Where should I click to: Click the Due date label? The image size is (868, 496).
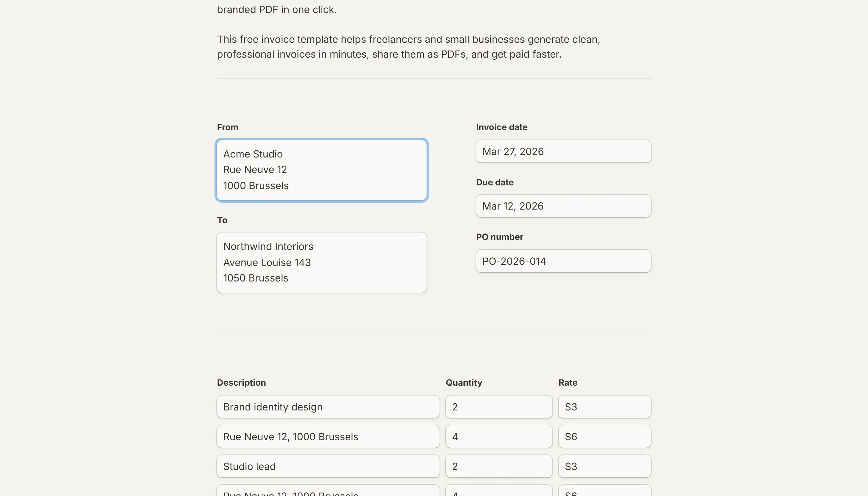click(495, 182)
